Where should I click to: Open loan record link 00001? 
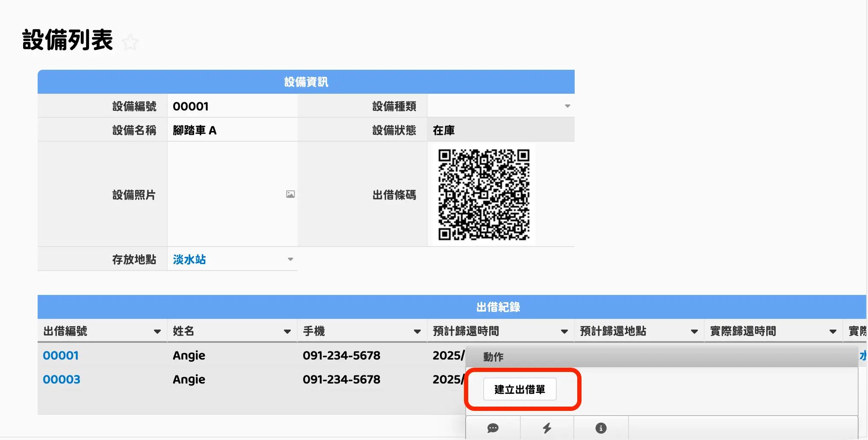[61, 355]
